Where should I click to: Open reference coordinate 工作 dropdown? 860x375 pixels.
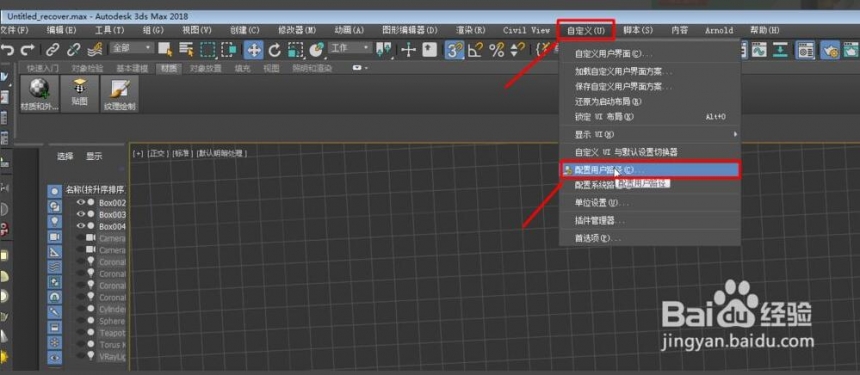pyautogui.click(x=350, y=48)
